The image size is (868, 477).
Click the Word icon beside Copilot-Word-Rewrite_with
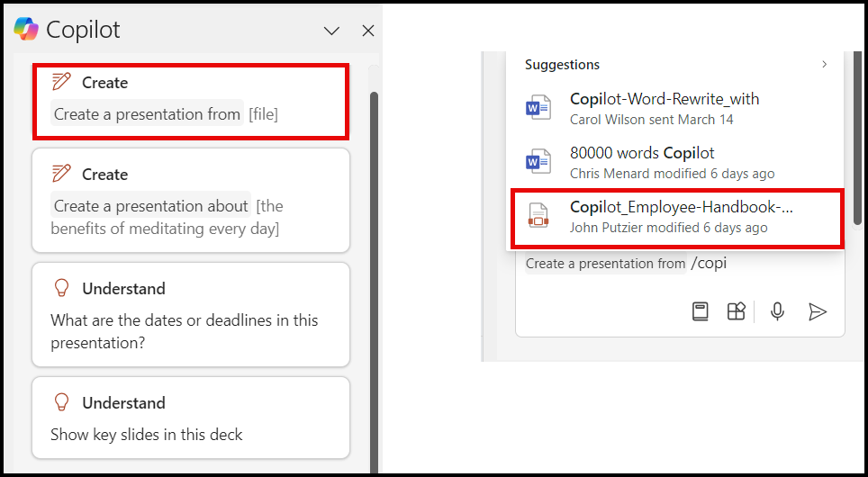point(538,108)
